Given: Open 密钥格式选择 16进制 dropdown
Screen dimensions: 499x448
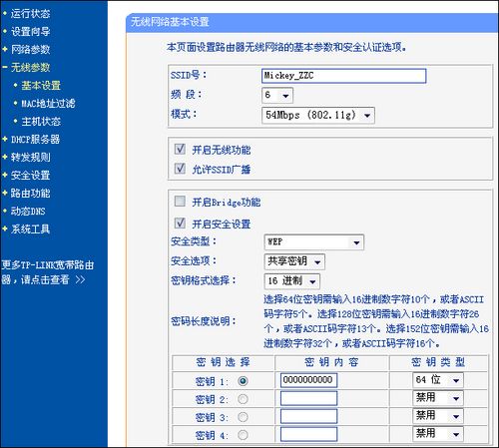Looking at the screenshot, I should click(x=291, y=281).
